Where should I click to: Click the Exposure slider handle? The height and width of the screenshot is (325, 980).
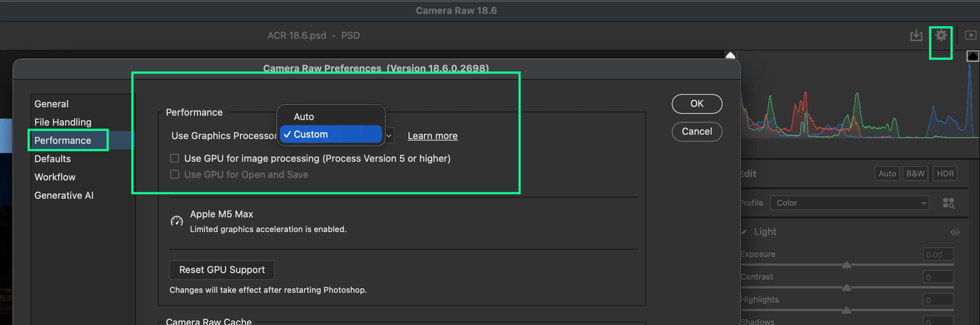tap(846, 264)
